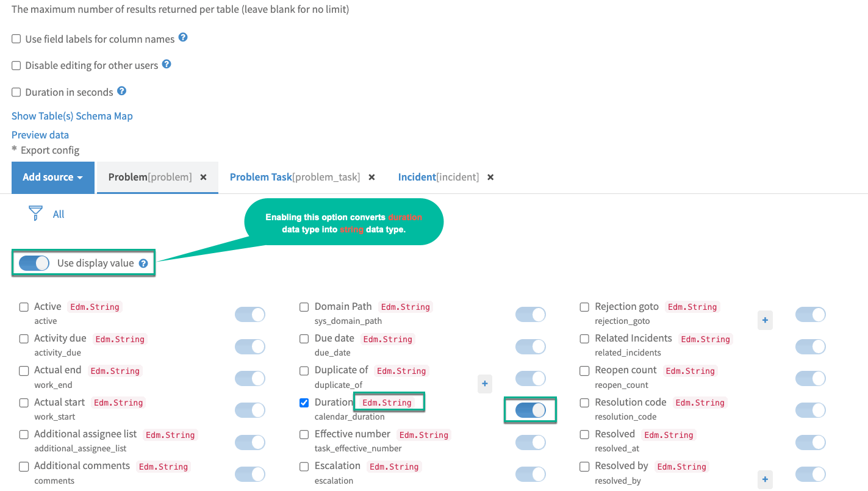
Task: Close the Problem source tab
Action: [x=204, y=177]
